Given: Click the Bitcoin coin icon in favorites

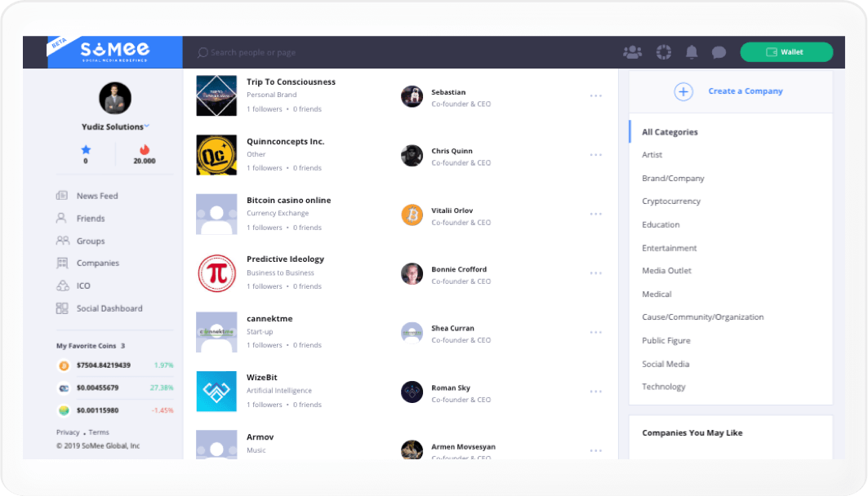Looking at the screenshot, I should click(x=63, y=365).
